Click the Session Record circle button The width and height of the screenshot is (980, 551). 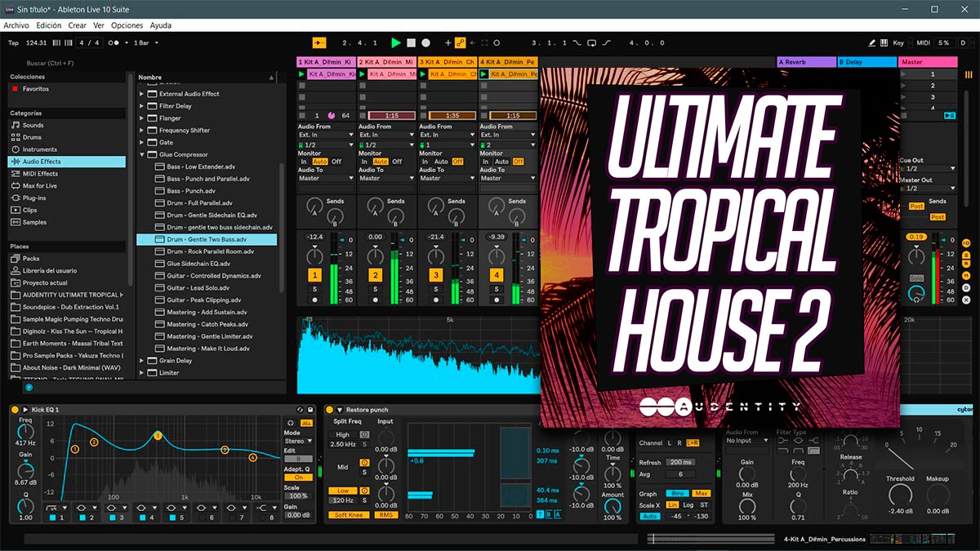pyautogui.click(x=497, y=42)
